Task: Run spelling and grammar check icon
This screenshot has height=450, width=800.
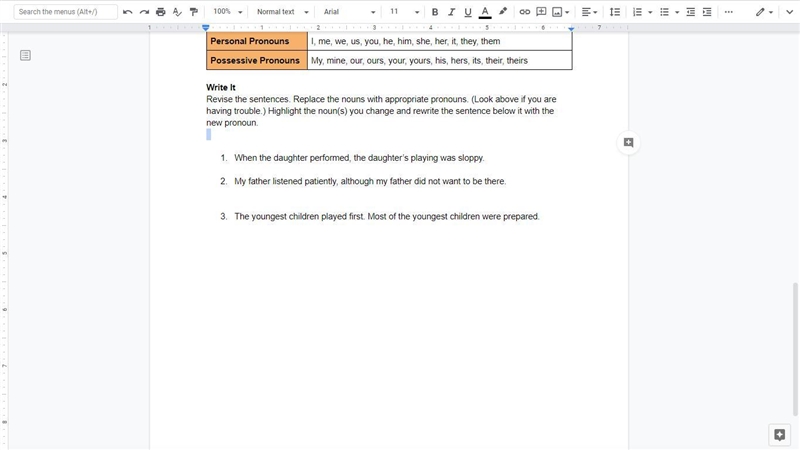Action: [177, 12]
